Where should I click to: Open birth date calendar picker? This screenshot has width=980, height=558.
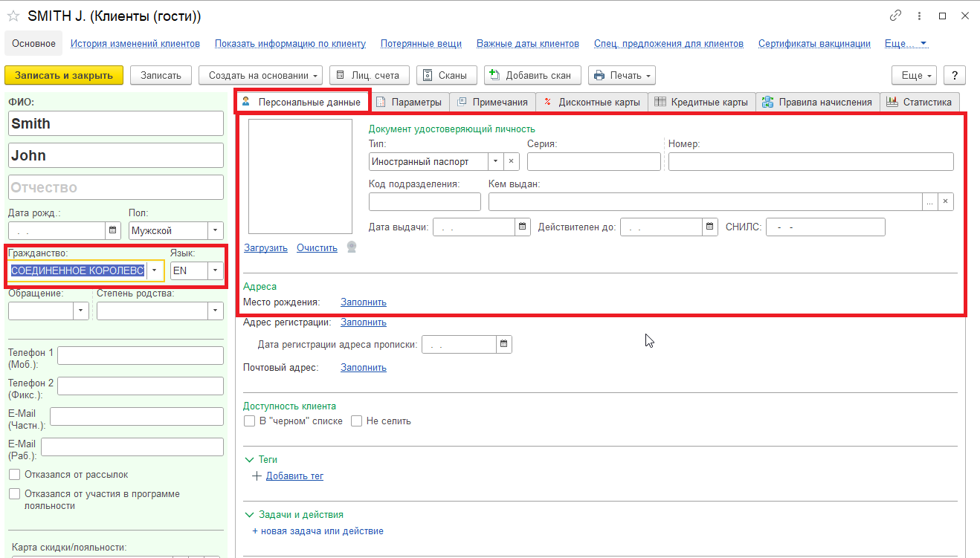[113, 230]
